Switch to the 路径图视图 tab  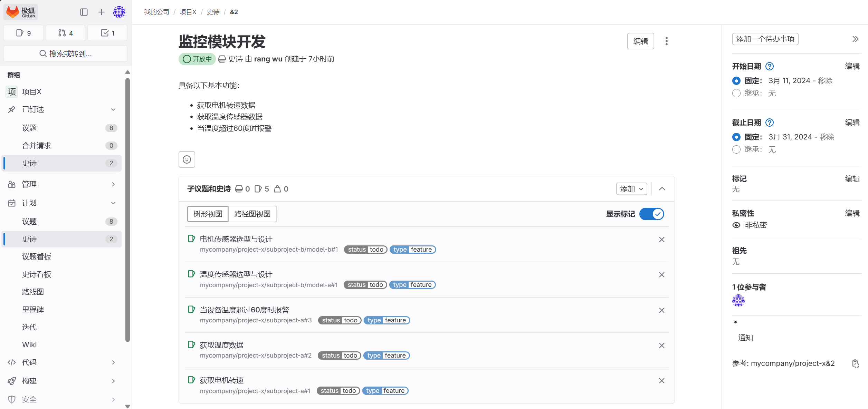point(252,214)
